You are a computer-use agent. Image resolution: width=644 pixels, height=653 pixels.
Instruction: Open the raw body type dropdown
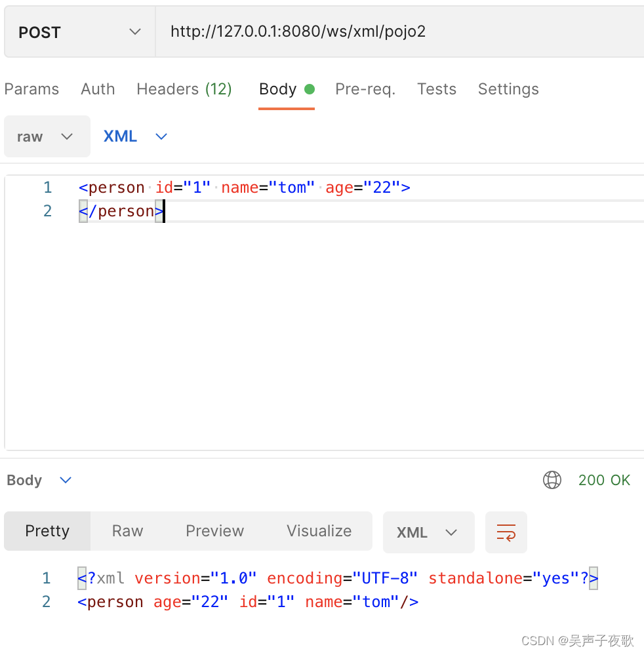pos(47,136)
